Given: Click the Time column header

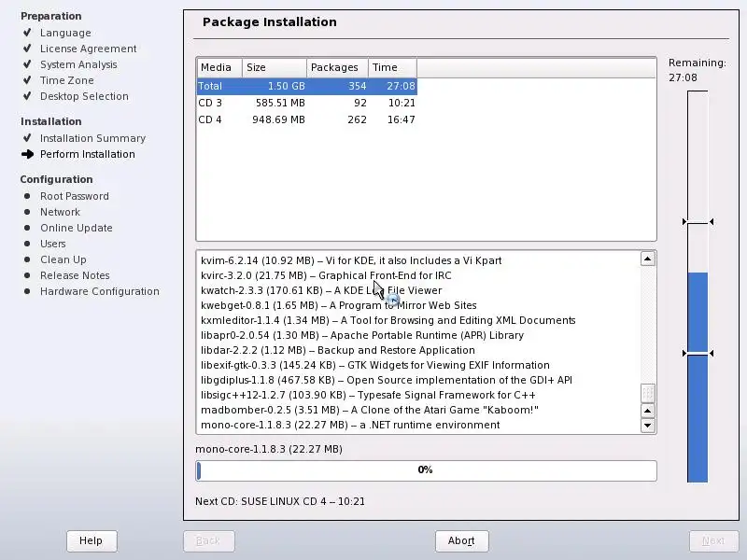Looking at the screenshot, I should pyautogui.click(x=392, y=67).
